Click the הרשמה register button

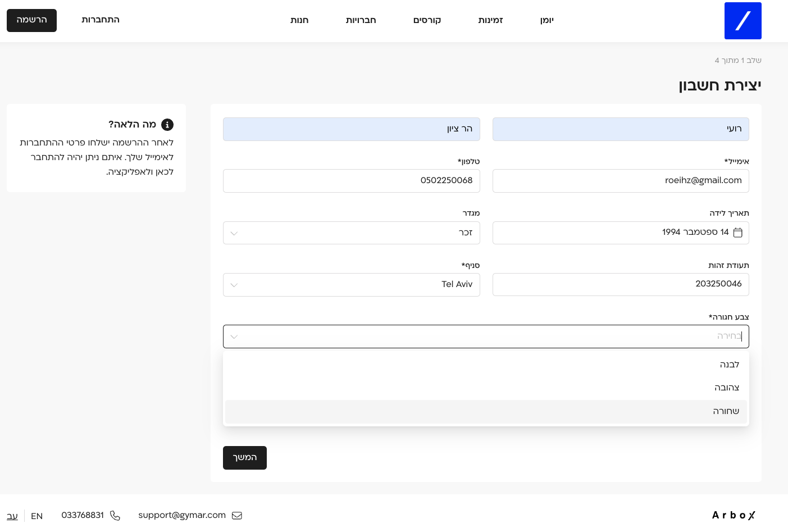coord(31,20)
